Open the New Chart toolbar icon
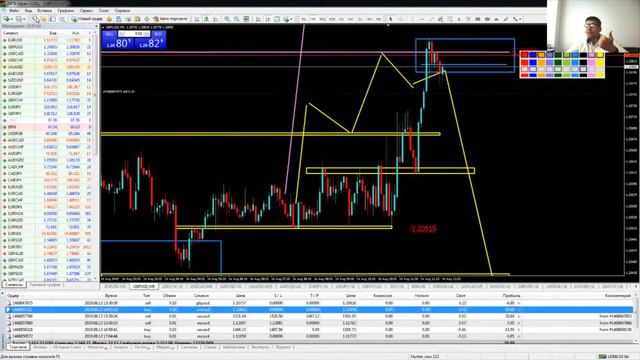640x360 pixels. coord(7,19)
